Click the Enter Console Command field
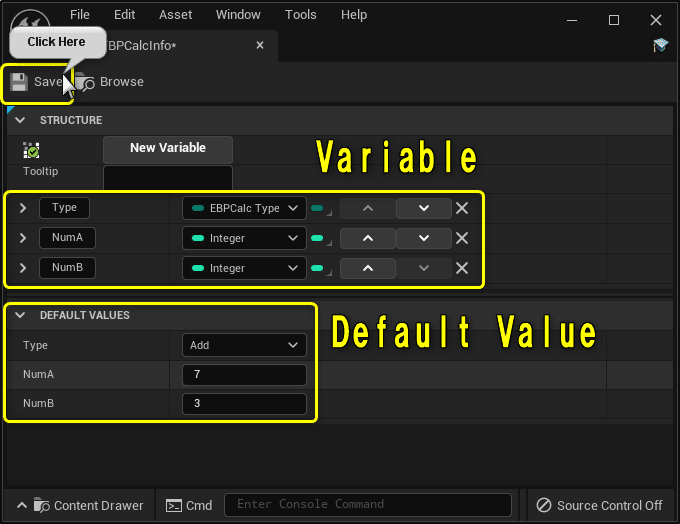The width and height of the screenshot is (680, 524). [x=368, y=505]
